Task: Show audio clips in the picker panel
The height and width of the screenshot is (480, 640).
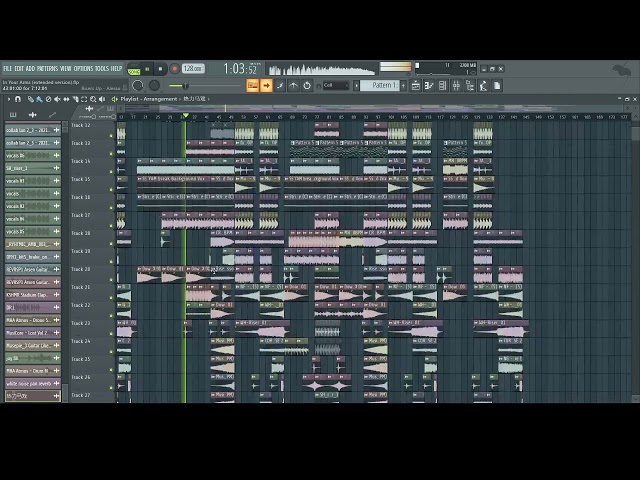Action: [33, 115]
